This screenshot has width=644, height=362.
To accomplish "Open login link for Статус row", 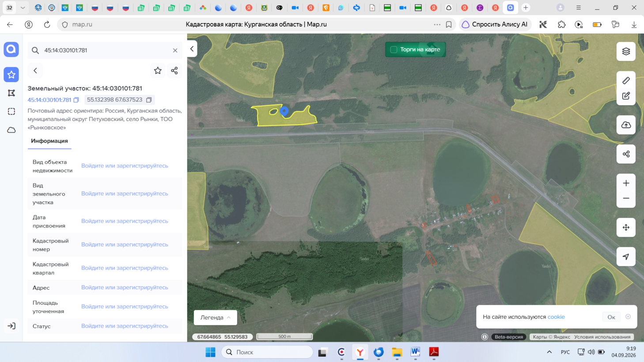I will coord(125,326).
